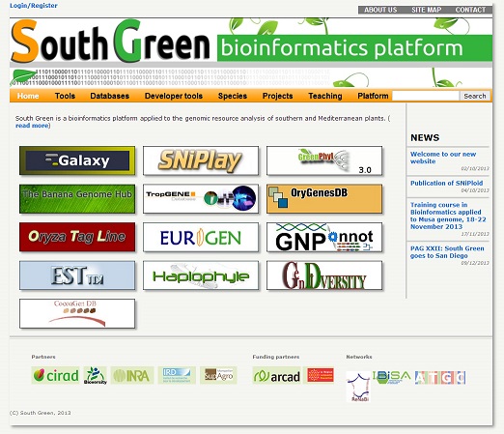The height and width of the screenshot is (434, 504).
Task: Open the Databases menu
Action: tap(110, 96)
